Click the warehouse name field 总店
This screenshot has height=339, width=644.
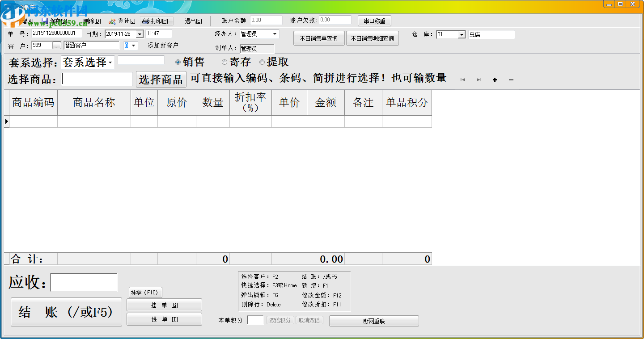point(491,34)
